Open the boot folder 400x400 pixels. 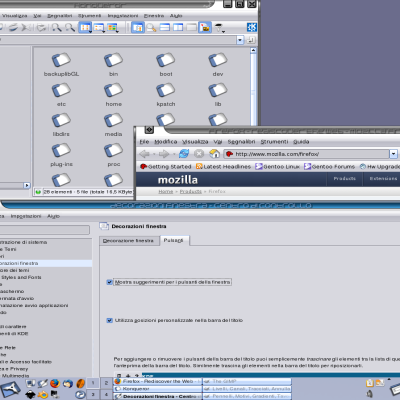166,65
